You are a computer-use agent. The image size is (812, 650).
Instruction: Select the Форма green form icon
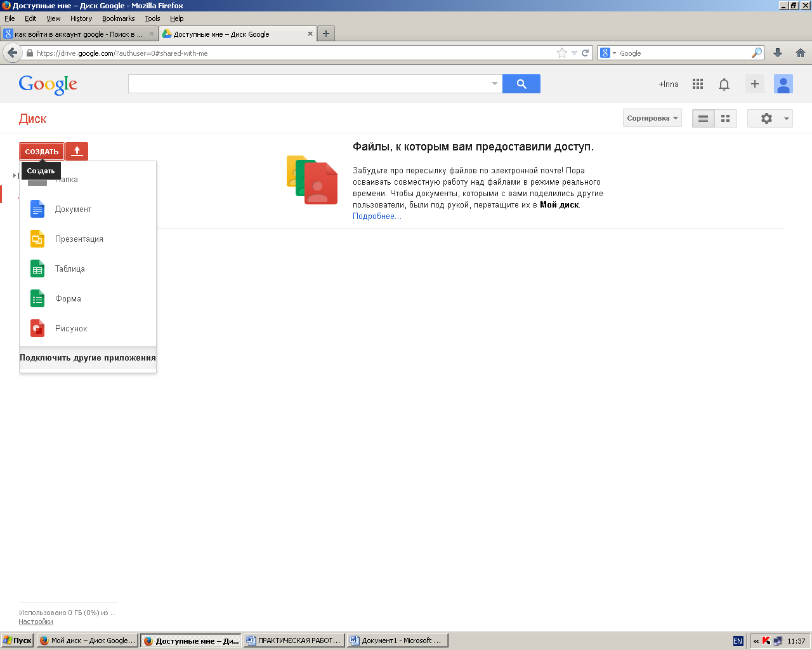(37, 298)
